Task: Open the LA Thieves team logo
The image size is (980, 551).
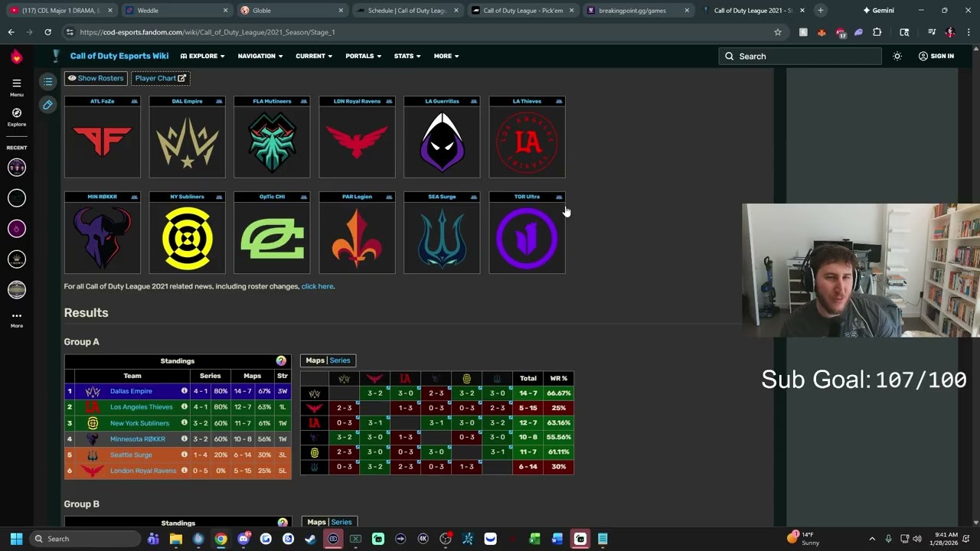Action: [527, 142]
